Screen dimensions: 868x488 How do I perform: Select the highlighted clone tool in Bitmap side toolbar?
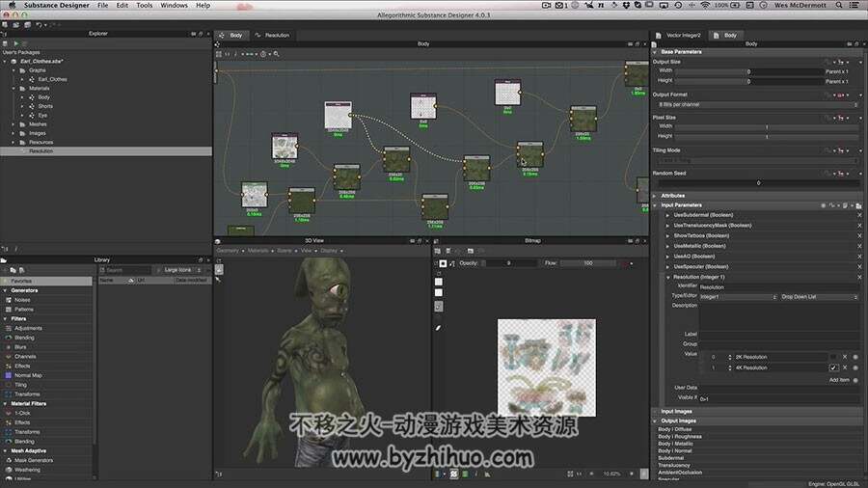(x=439, y=306)
